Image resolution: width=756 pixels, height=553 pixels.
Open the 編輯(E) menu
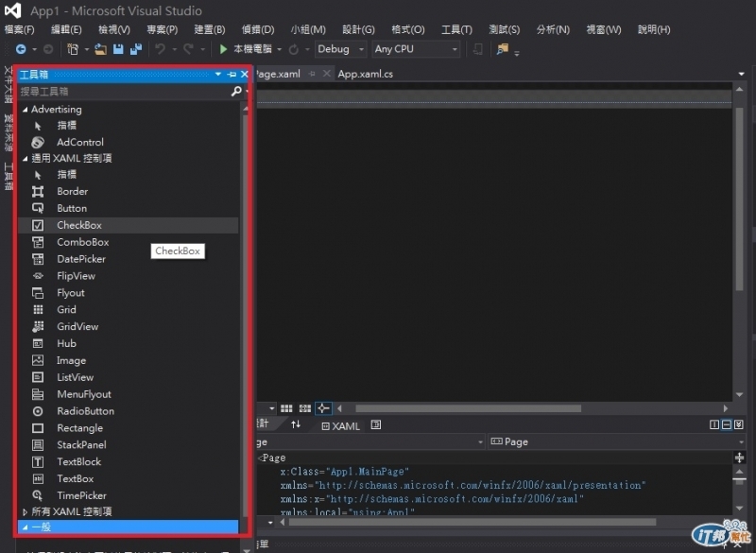[66, 30]
